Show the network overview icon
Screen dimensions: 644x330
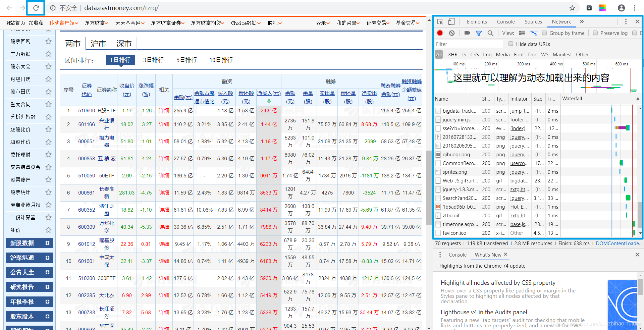point(534,33)
